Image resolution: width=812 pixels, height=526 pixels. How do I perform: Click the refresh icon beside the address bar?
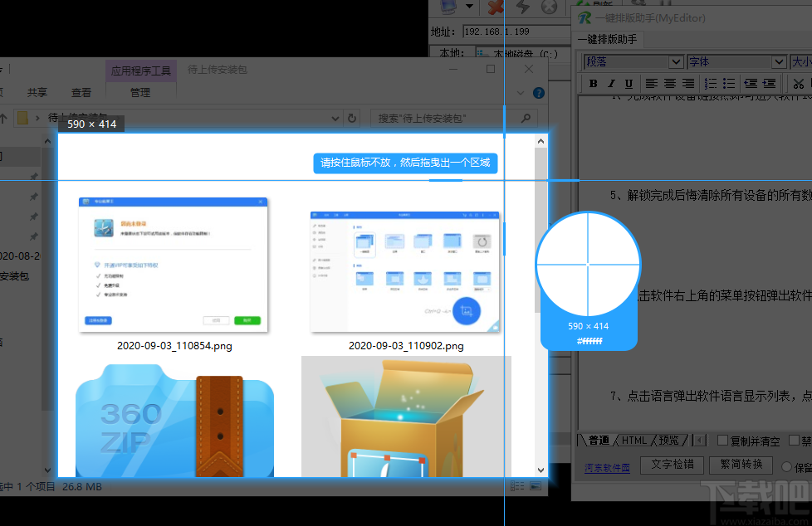coord(351,118)
